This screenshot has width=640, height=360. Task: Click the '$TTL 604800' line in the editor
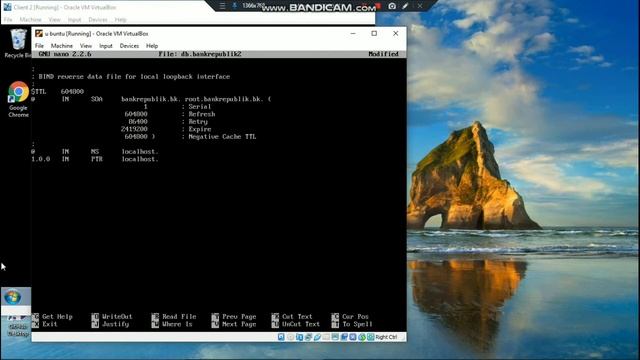(x=58, y=91)
